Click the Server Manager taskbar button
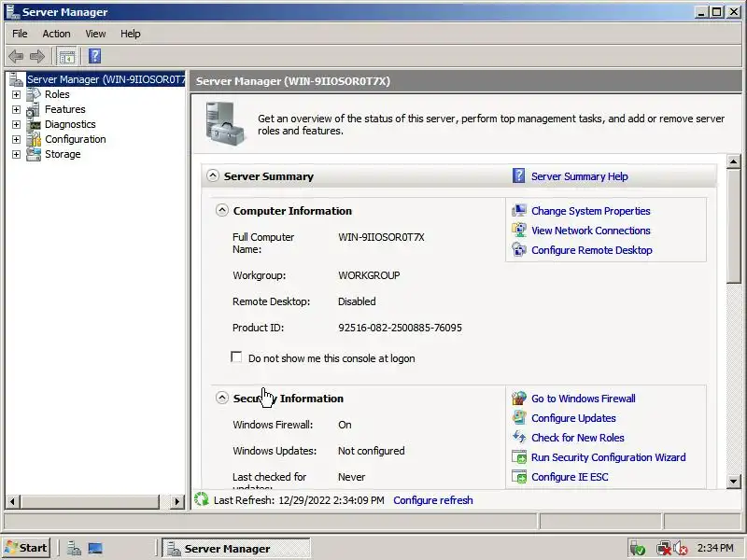 click(x=236, y=548)
